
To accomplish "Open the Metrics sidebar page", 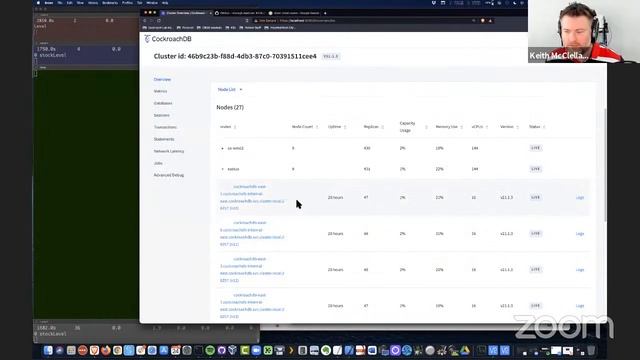I will [x=160, y=91].
